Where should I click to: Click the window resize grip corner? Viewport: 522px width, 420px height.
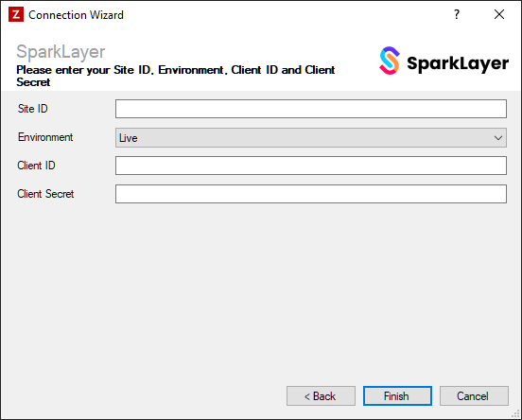click(515, 413)
